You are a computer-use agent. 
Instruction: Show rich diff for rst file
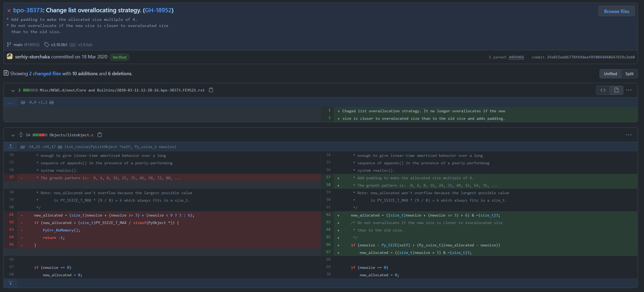tap(616, 90)
